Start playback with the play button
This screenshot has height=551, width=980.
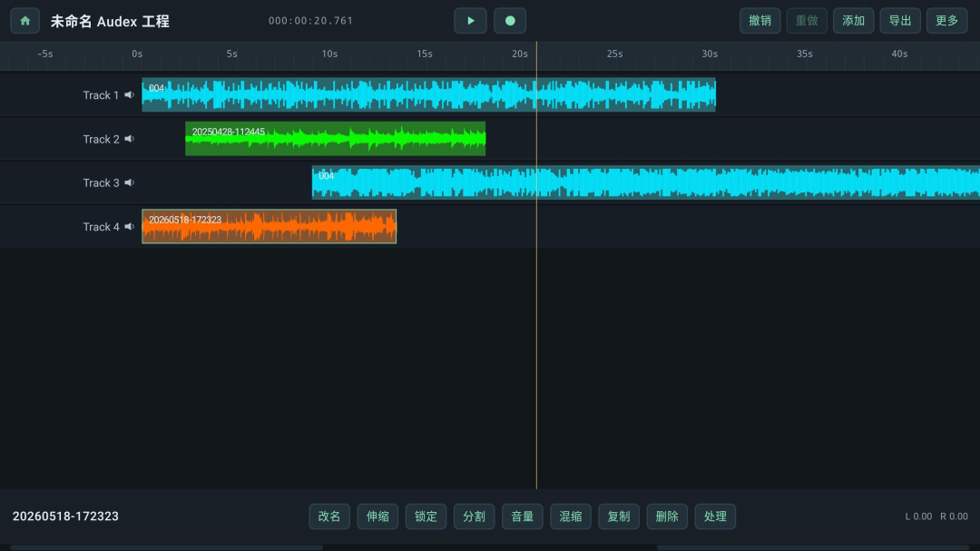pyautogui.click(x=471, y=21)
